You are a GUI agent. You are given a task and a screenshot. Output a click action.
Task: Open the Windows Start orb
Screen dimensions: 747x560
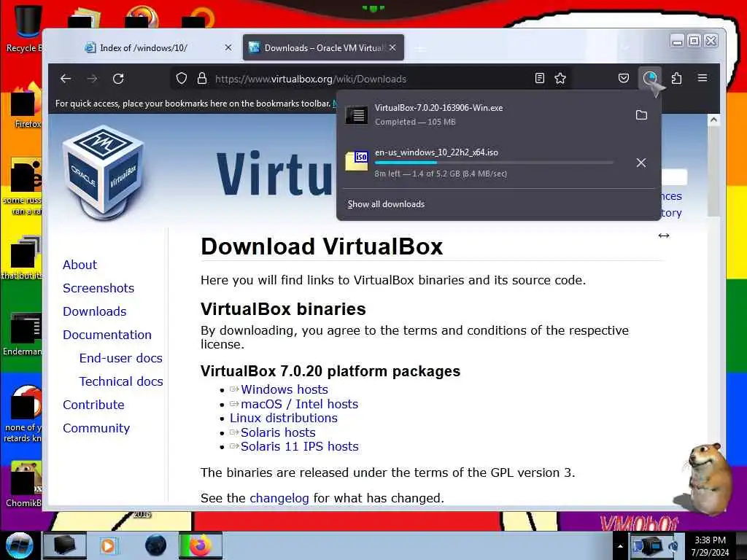coord(19,545)
